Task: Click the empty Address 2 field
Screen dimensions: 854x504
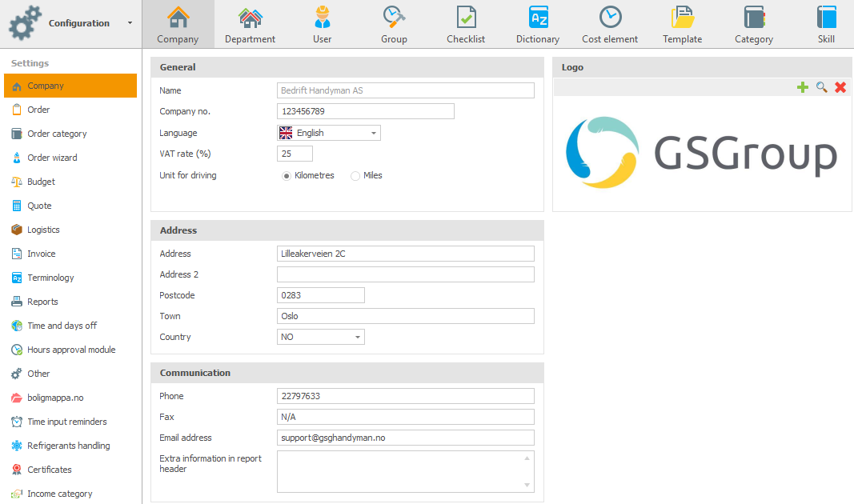Action: point(406,274)
